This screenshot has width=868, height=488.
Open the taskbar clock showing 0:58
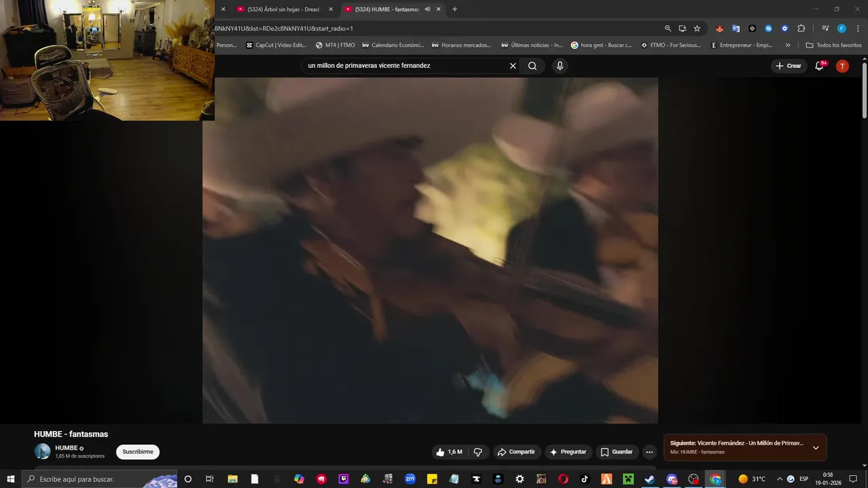(x=828, y=479)
